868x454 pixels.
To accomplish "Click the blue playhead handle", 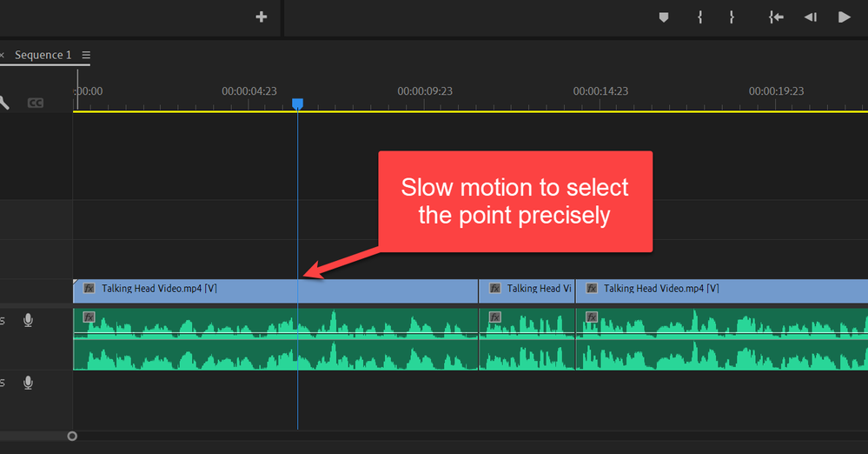I will [297, 103].
